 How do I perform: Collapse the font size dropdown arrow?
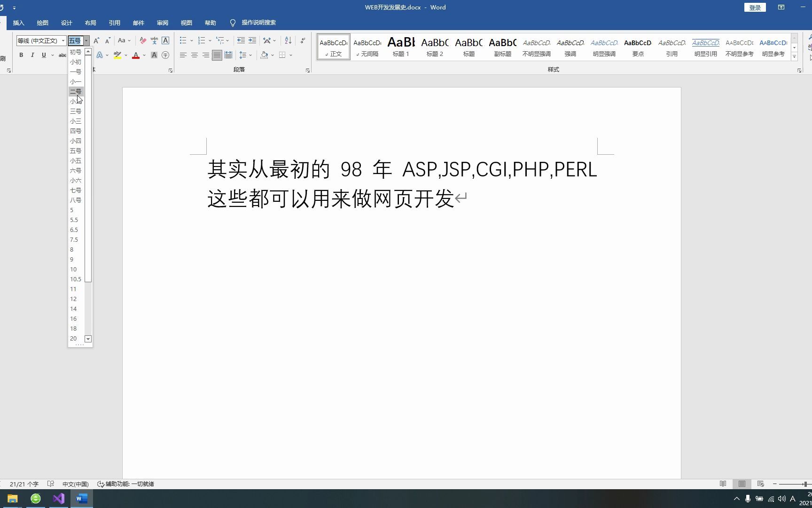(x=86, y=40)
